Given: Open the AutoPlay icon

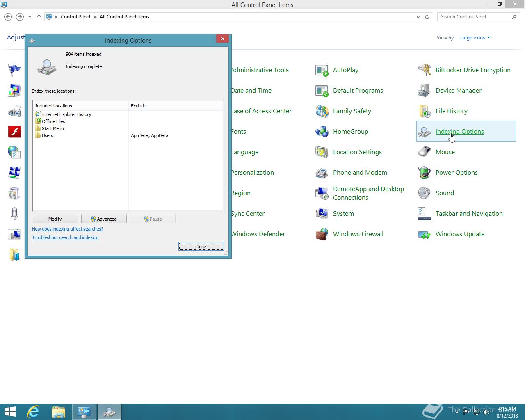Looking at the screenshot, I should 322,70.
